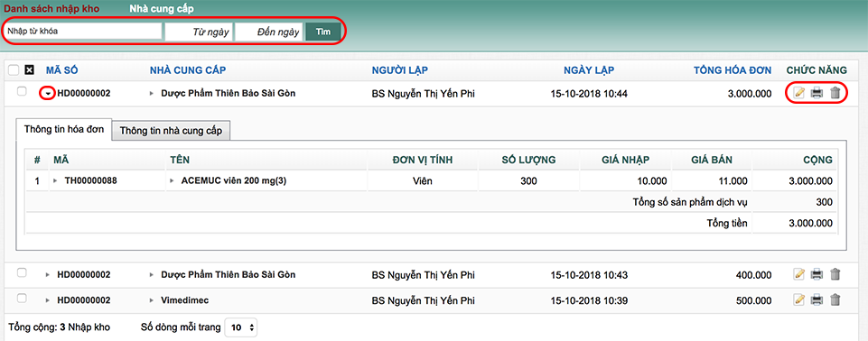Edit the 400.000 invoice row

pyautogui.click(x=798, y=273)
